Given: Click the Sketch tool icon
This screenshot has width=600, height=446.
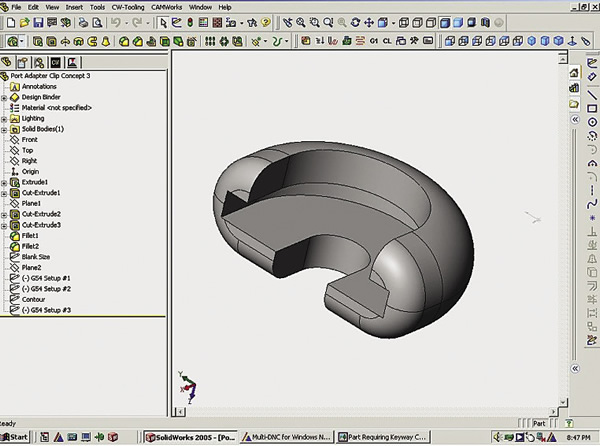Looking at the screenshot, I should [x=176, y=23].
